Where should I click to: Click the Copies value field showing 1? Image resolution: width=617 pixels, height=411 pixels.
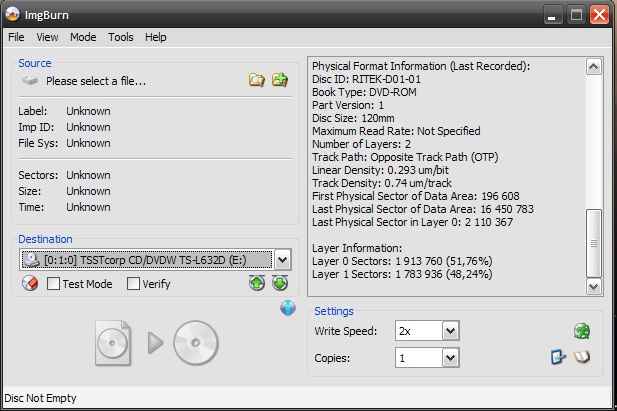[419, 357]
